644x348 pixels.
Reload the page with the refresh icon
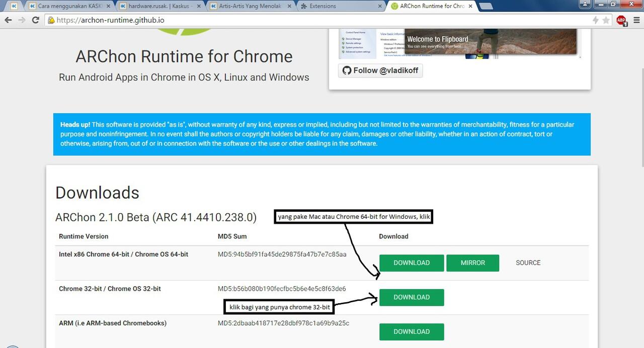(35, 20)
